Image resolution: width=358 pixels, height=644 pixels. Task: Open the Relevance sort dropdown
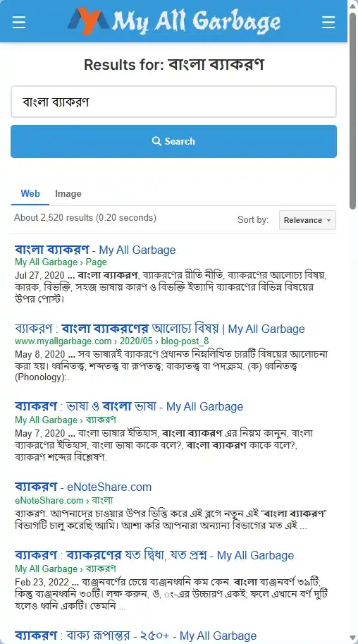click(x=307, y=220)
